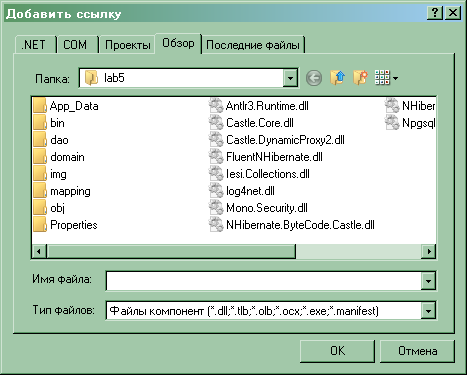Open the view options dropdown arrow
The width and height of the screenshot is (467, 375).
click(395, 79)
